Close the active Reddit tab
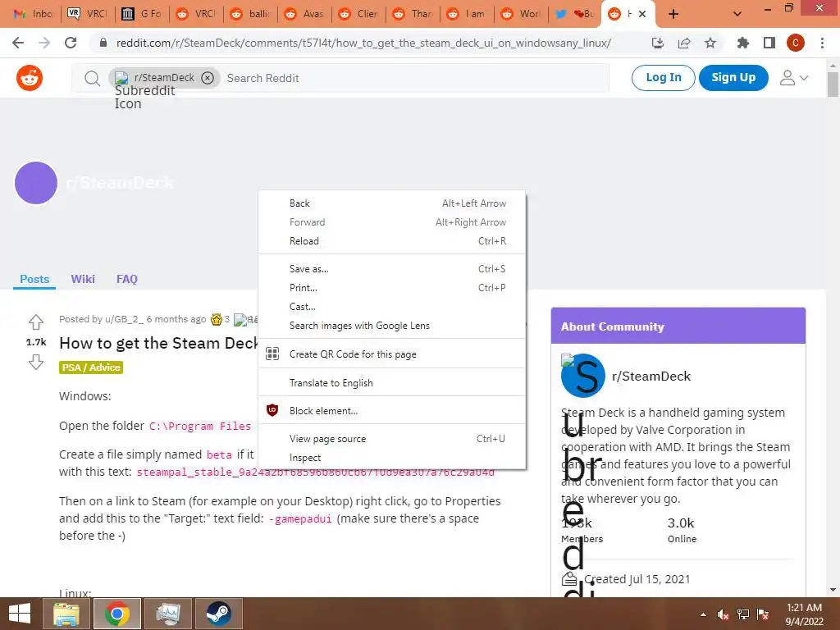 642,14
